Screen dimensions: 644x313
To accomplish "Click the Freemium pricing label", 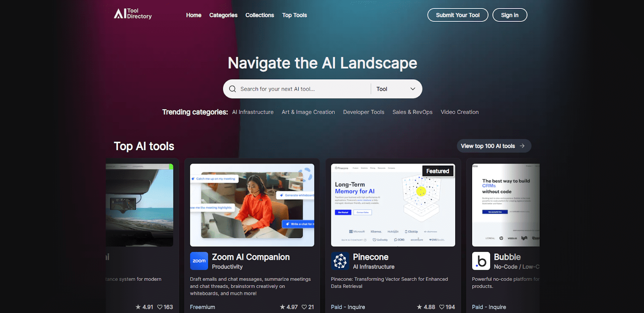I will 202,307.
